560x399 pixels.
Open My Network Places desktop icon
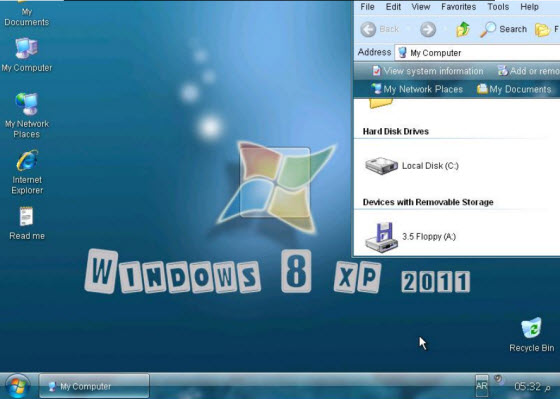coord(27,115)
